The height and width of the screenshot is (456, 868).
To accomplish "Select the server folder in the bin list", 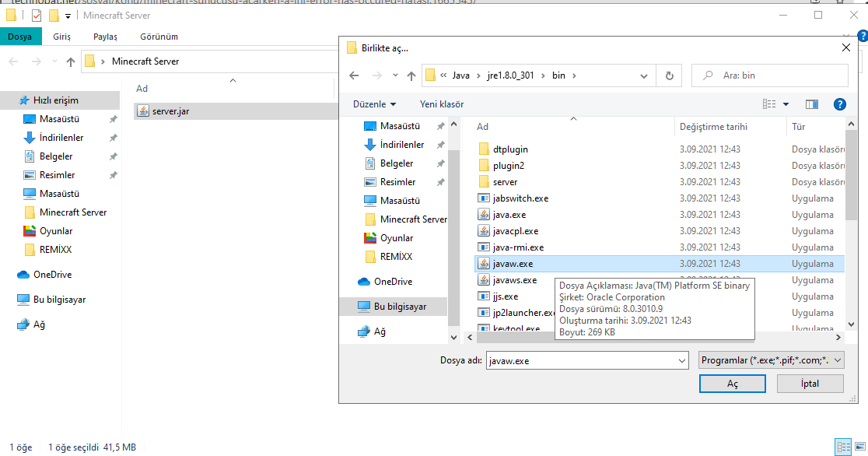I will click(x=505, y=182).
